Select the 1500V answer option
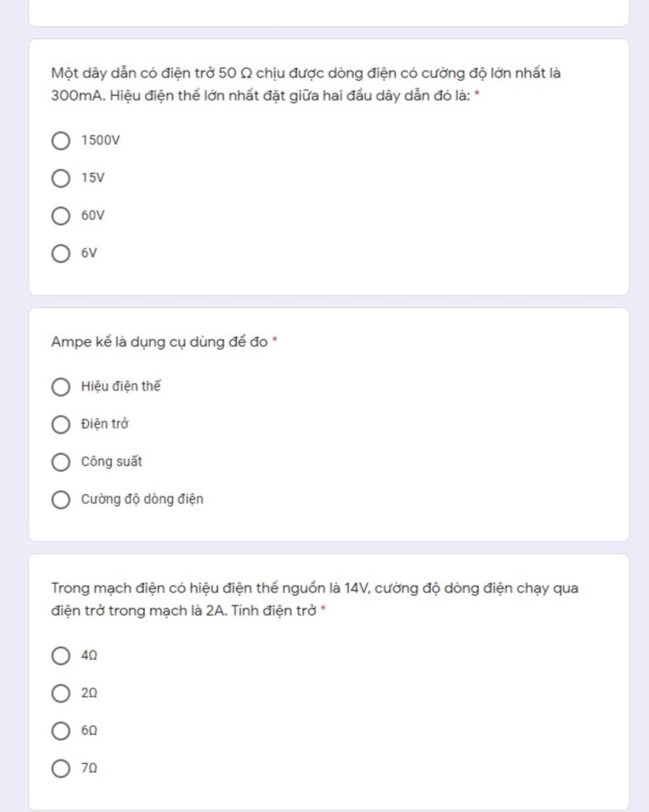Screen dimensions: 649x812 pos(60,141)
